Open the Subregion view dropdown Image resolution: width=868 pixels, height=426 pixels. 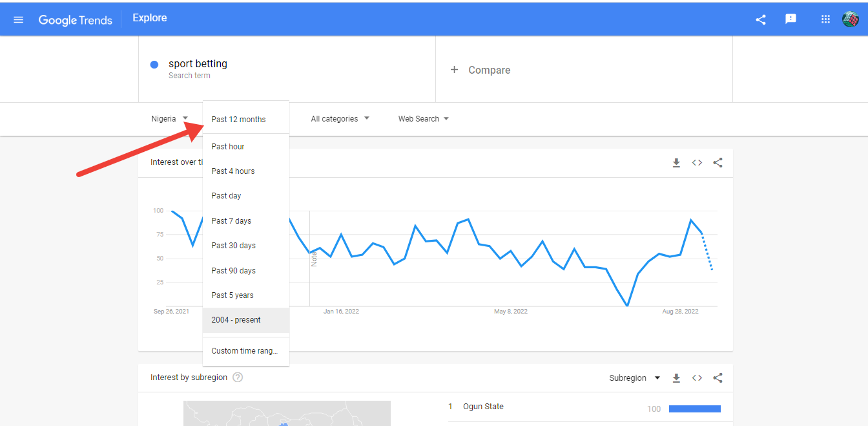tap(635, 378)
